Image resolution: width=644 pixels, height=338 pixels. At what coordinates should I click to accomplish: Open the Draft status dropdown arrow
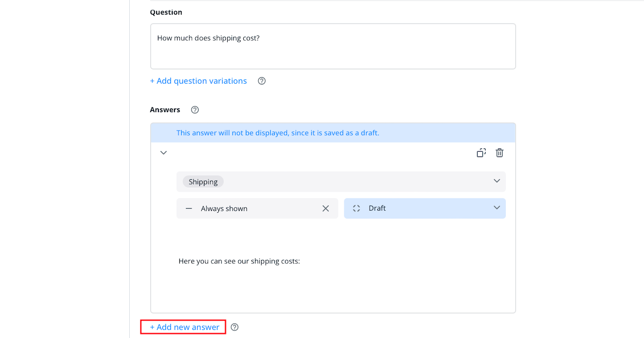tap(496, 208)
